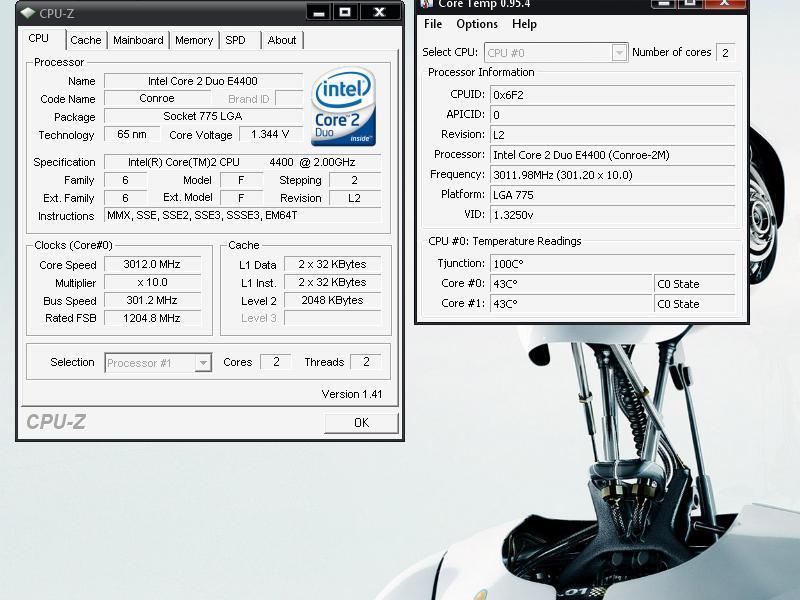Click the Core #0 temperature reading
The width and height of the screenshot is (800, 600).
coord(571,284)
